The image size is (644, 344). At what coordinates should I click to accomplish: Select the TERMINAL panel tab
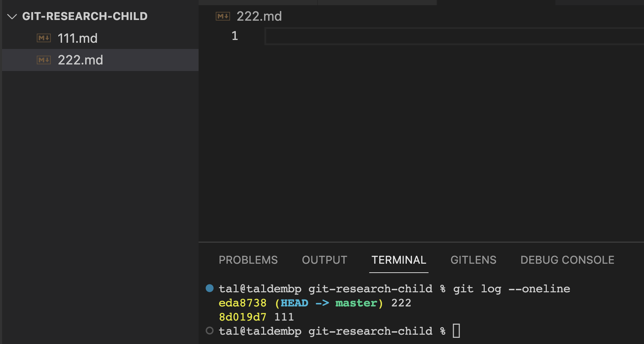coord(399,260)
